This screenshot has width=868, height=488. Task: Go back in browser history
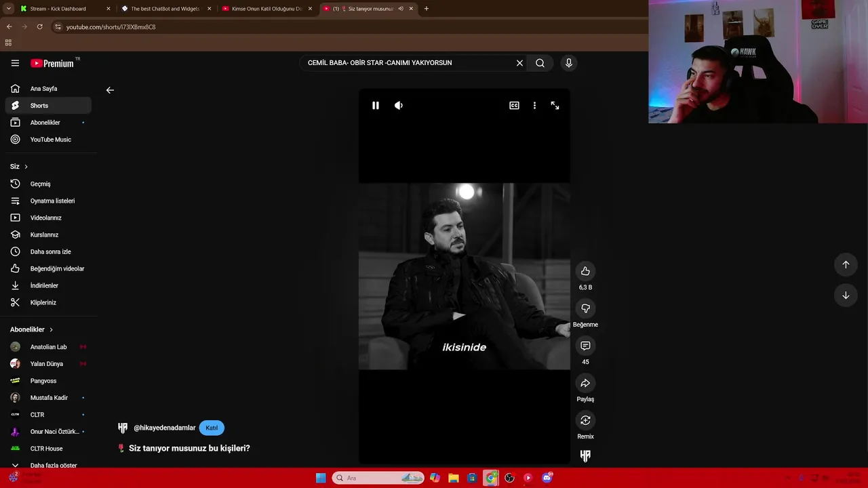(9, 27)
